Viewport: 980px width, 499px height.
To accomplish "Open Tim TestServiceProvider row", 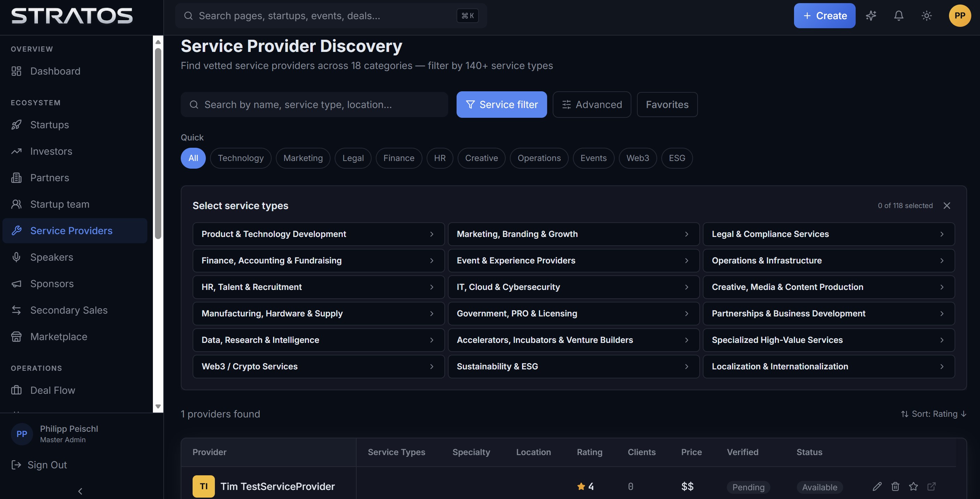I will click(568, 486).
